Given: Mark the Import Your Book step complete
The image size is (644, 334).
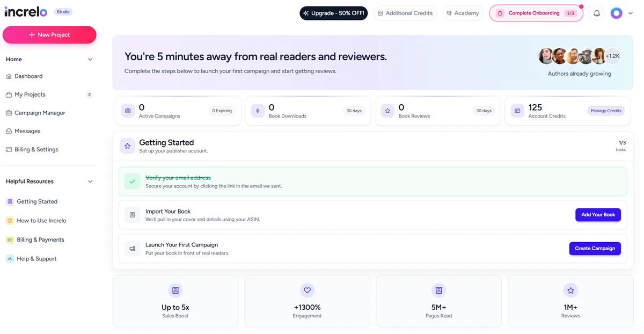Looking at the screenshot, I should point(132,214).
